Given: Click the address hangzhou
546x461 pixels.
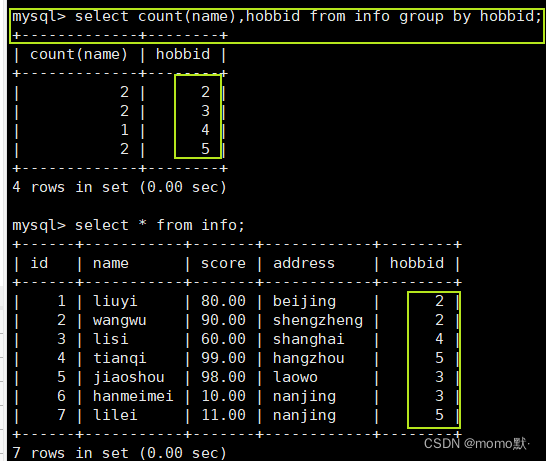Looking at the screenshot, I should 309,358.
